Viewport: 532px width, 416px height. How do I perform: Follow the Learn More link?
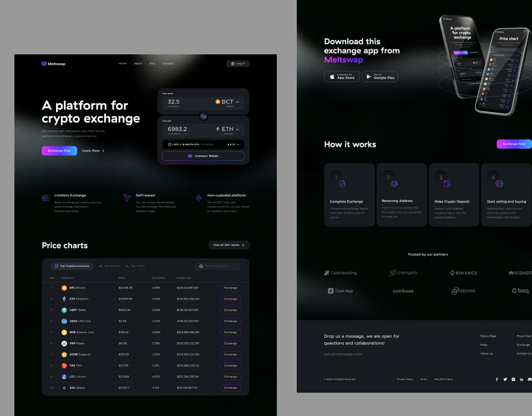coord(93,151)
